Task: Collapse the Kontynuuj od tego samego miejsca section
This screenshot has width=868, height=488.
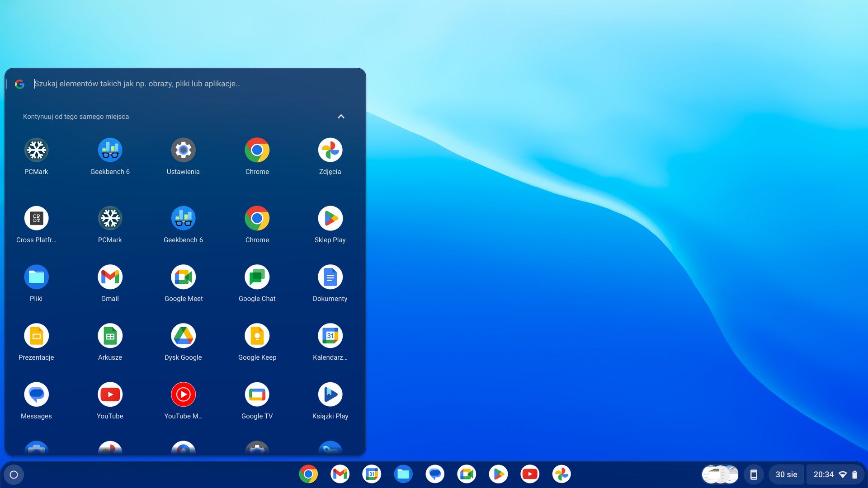Action: coord(341,117)
